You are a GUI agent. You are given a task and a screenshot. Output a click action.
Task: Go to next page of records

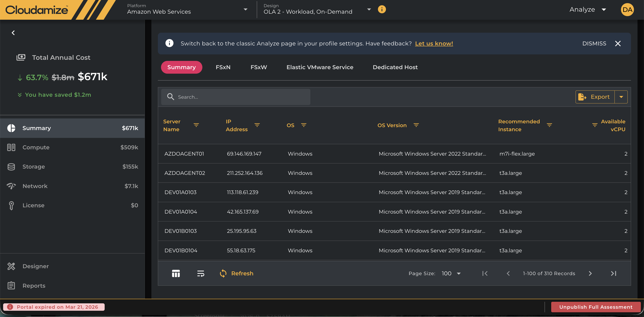coord(590,274)
